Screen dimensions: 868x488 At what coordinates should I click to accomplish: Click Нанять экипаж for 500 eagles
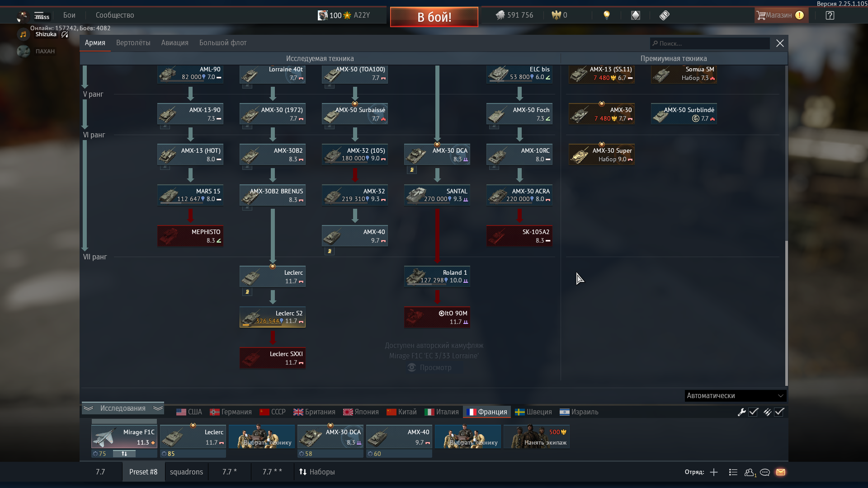[537, 436]
